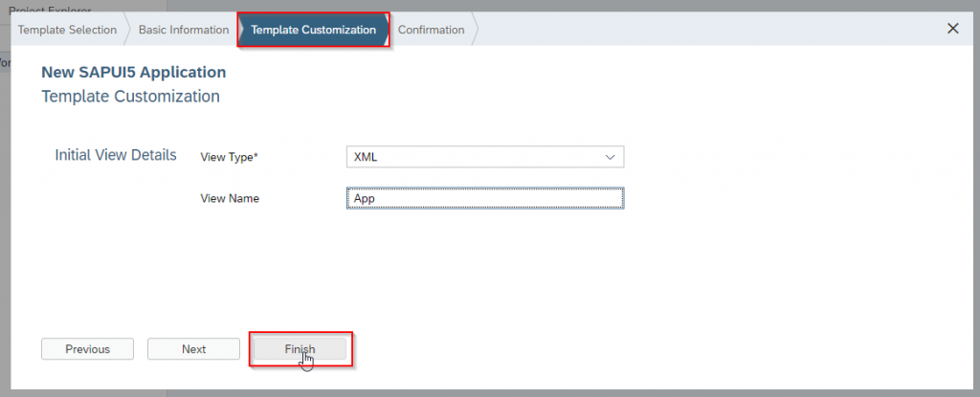Click the 'New SAPUI5 Application' heading
Image resolution: width=980 pixels, height=397 pixels.
(134, 73)
